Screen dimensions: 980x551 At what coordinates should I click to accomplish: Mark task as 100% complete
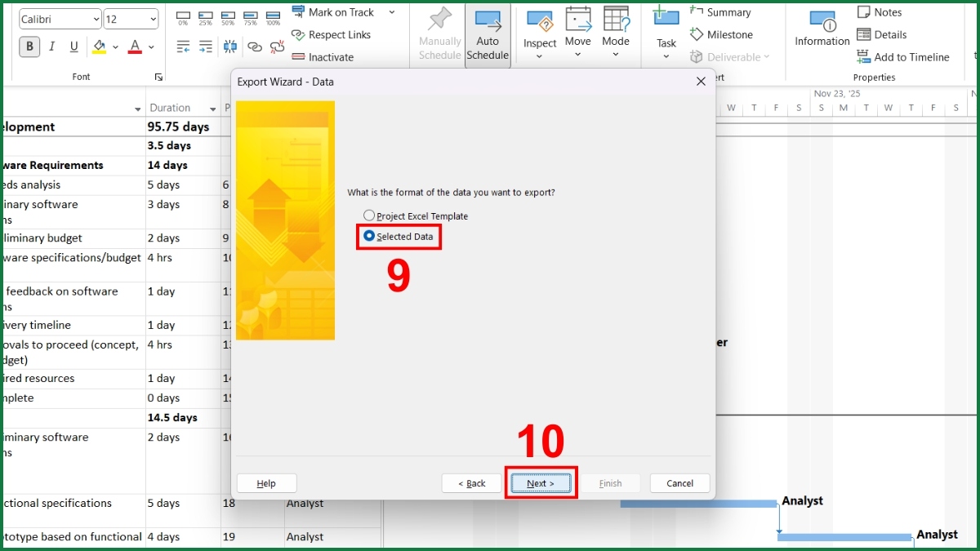tap(273, 17)
